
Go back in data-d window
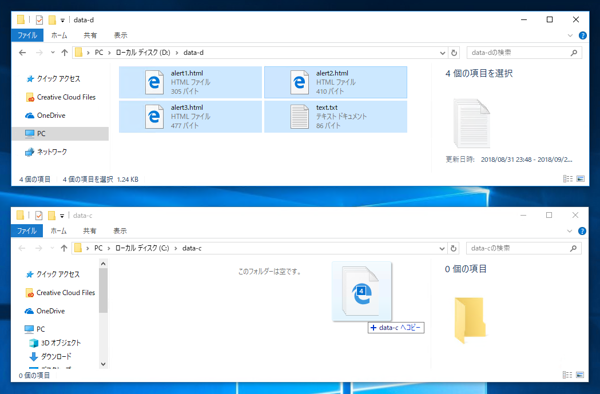click(x=23, y=53)
